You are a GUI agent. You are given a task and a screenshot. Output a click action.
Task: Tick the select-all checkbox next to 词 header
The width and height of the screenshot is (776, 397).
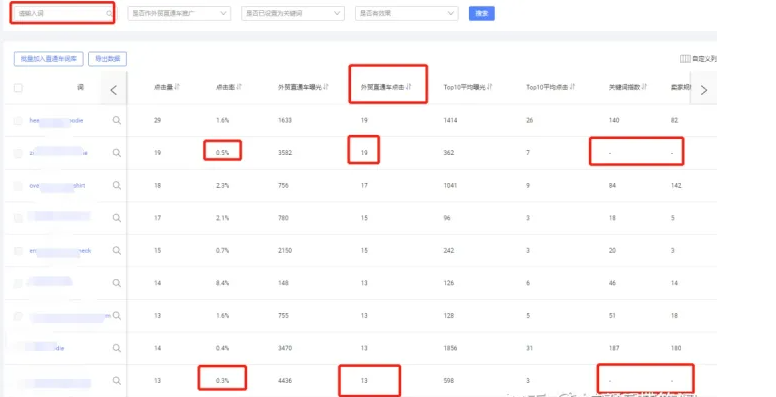[18, 88]
